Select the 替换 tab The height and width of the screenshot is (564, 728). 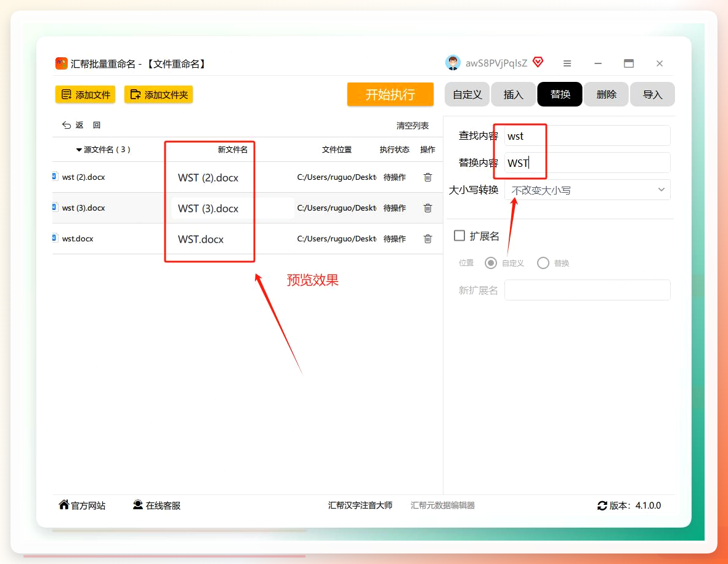560,94
